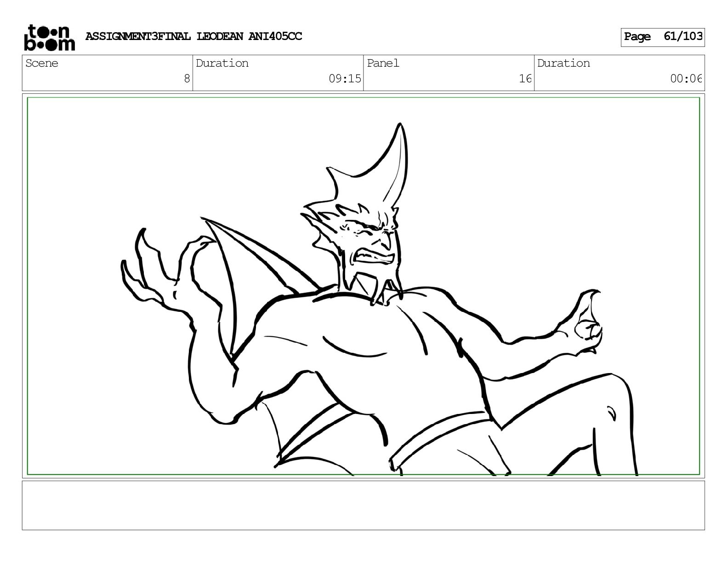Click the storyboard panel drawing
This screenshot has width=728, height=563.
[363, 286]
